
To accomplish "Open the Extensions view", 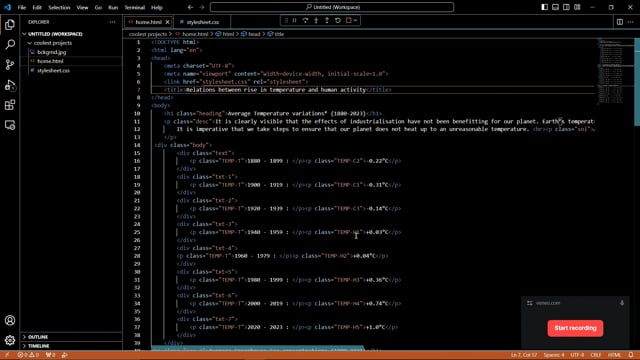I will 10,105.
